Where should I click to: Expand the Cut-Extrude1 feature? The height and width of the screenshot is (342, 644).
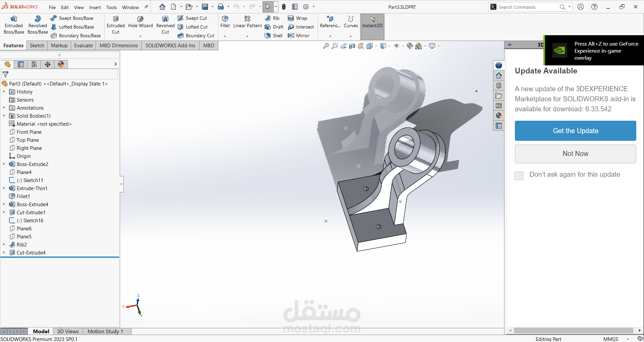pos(4,212)
